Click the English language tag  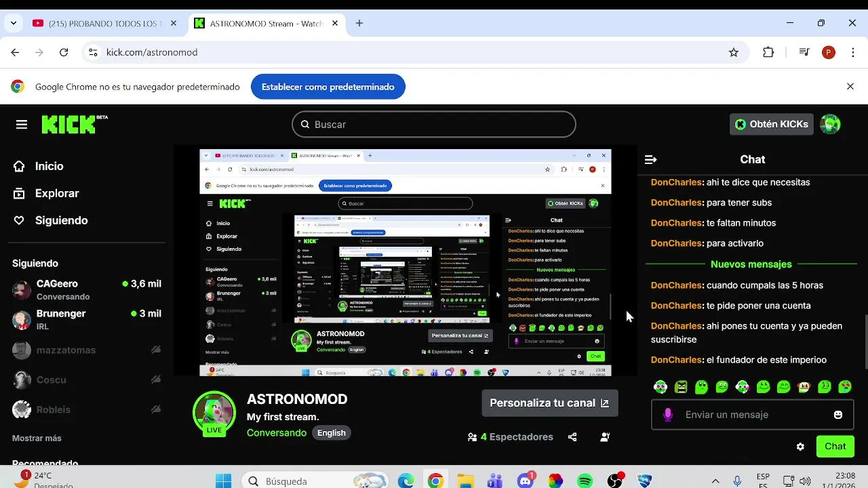332,433
